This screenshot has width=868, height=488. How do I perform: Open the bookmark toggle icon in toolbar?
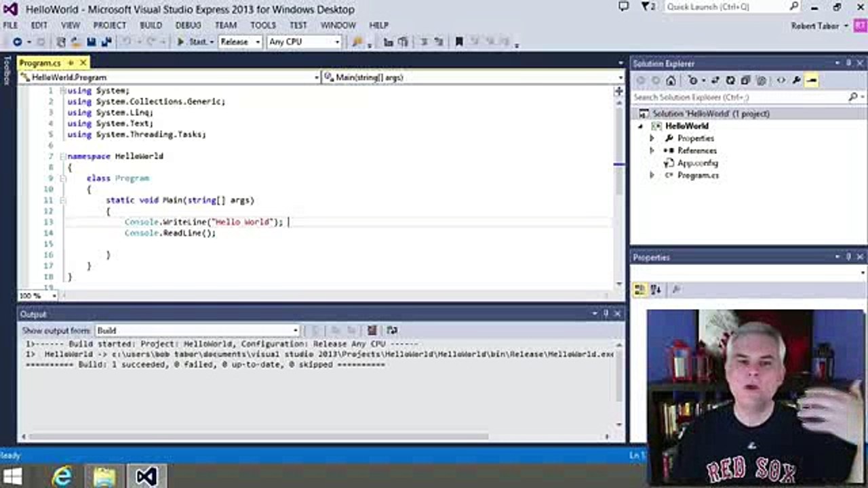(459, 42)
